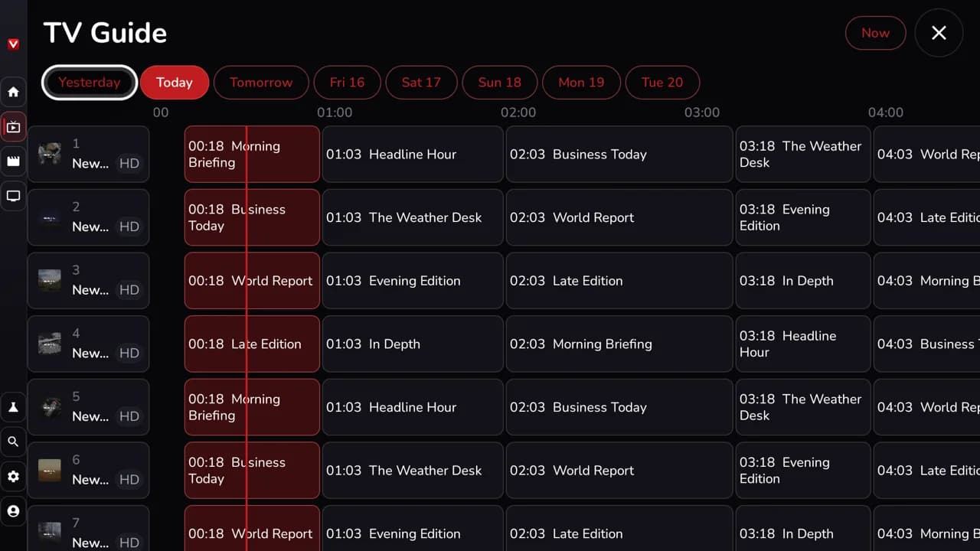The width and height of the screenshot is (980, 551).
Task: Jump to the current time with Now
Action: point(875,33)
